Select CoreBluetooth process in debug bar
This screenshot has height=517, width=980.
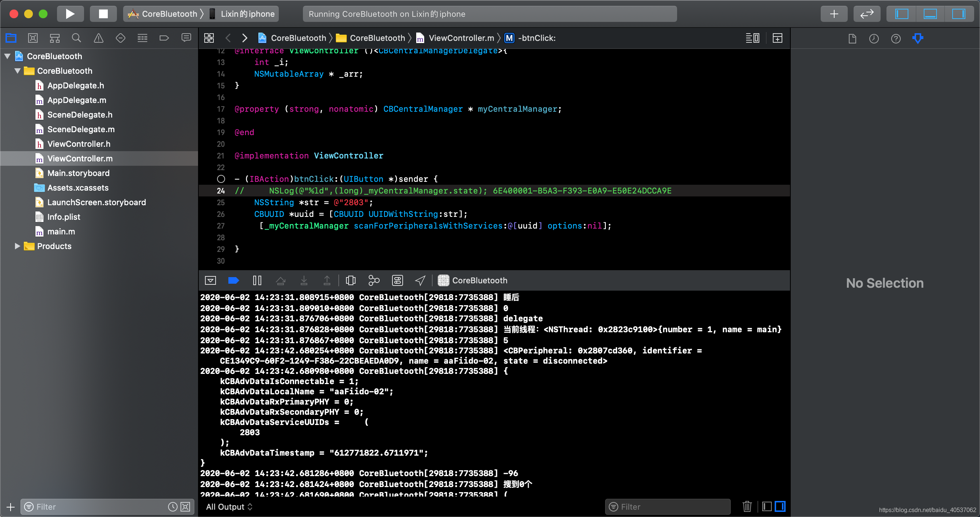(x=472, y=280)
